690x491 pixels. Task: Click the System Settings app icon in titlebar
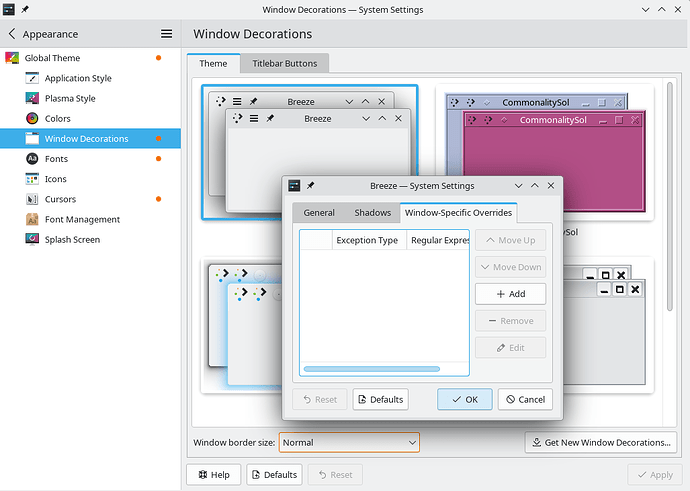[9, 10]
